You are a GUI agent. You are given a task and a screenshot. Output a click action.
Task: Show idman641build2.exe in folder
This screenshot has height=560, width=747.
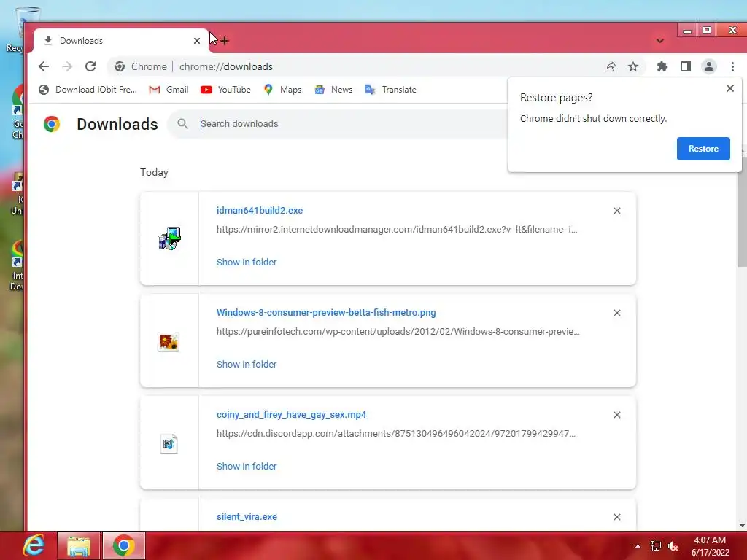247,262
